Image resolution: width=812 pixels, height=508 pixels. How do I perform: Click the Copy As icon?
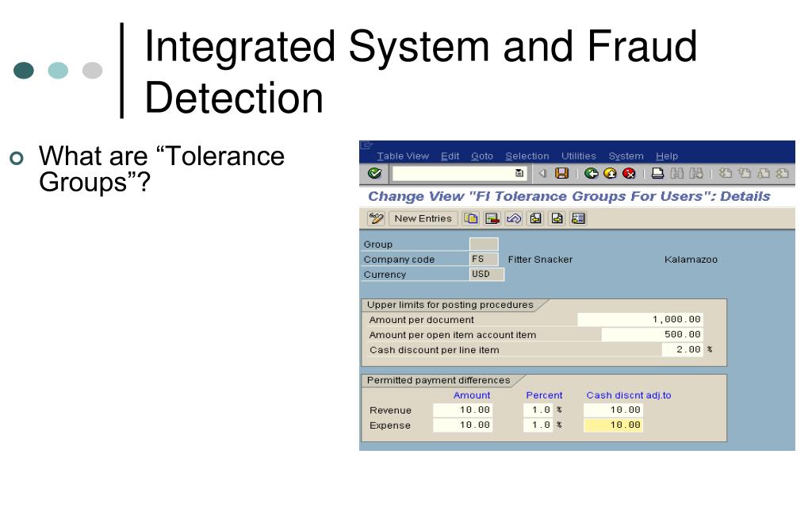pos(471,219)
